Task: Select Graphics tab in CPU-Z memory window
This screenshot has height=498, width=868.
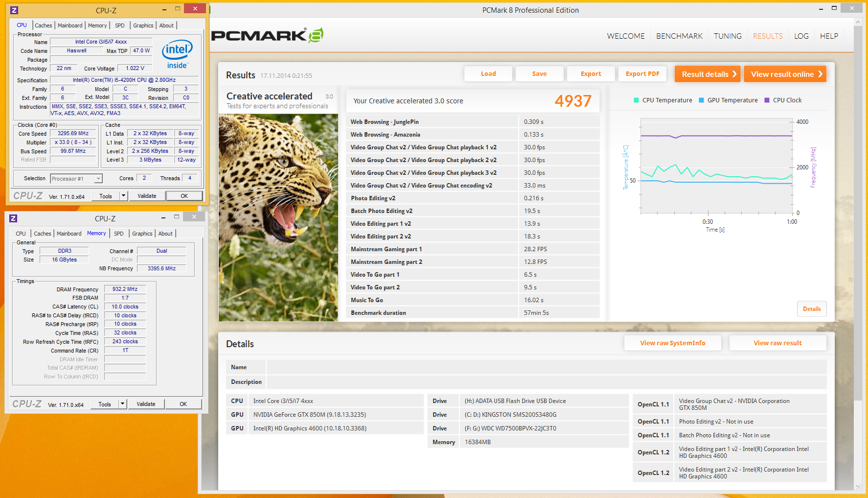Action: (142, 234)
